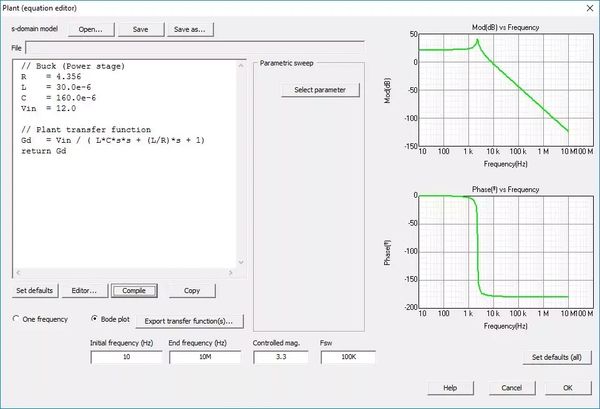Image resolution: width=600 pixels, height=409 pixels.
Task: Click the Set defaults button below editor
Action: (36, 291)
